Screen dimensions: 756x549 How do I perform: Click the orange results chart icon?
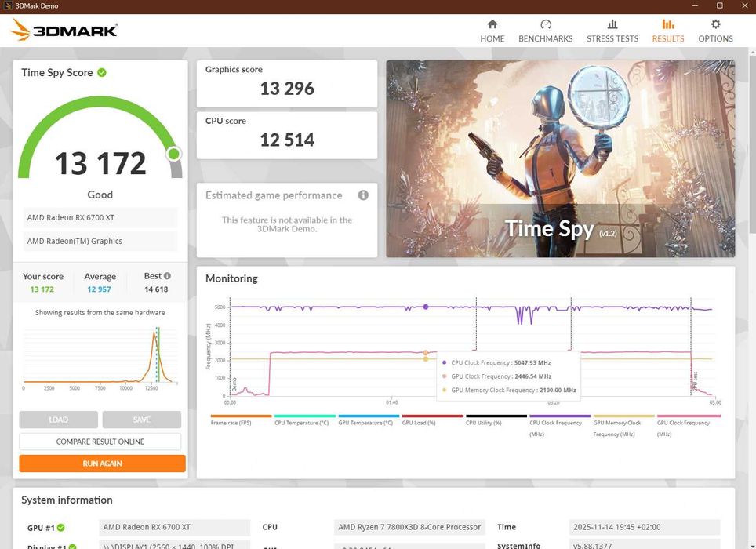(668, 24)
